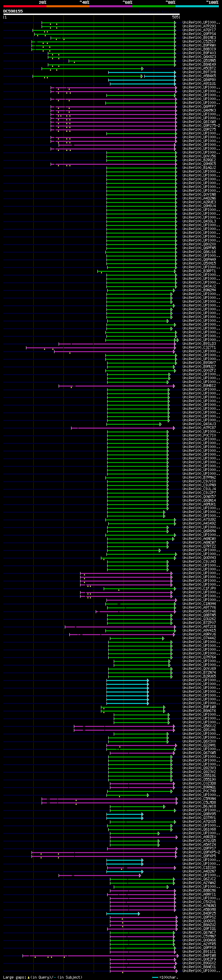
Task: Open the UniRef100_B4PIW8 entry
Action: click(199, 955)
